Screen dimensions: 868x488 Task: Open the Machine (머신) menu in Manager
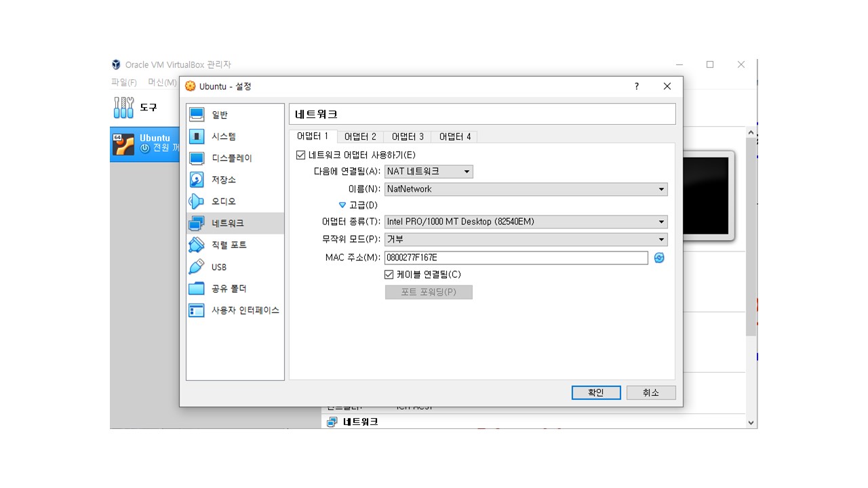(x=162, y=83)
